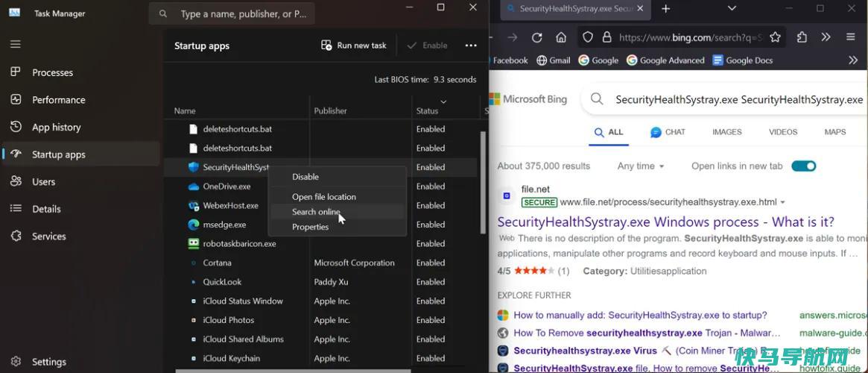Open a new browser tab
The width and height of the screenshot is (868, 373).
tap(666, 9)
